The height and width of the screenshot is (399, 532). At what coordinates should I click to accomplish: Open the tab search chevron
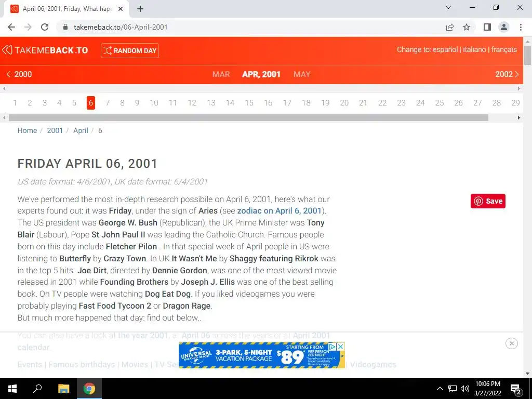tap(448, 7)
